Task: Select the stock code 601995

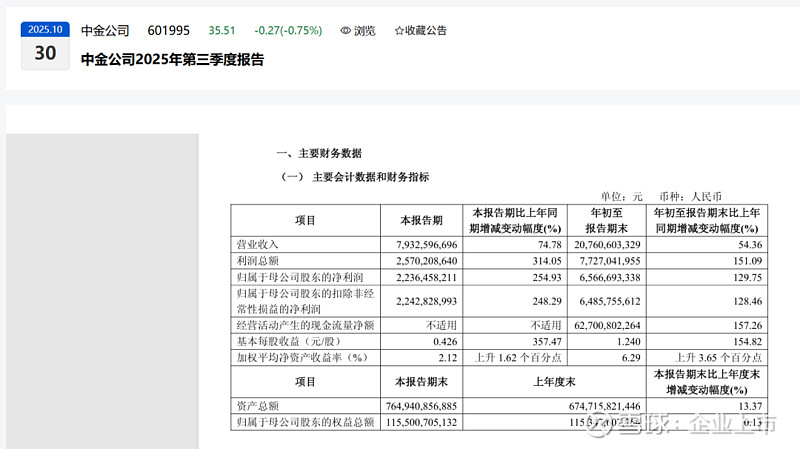Action: coord(168,31)
